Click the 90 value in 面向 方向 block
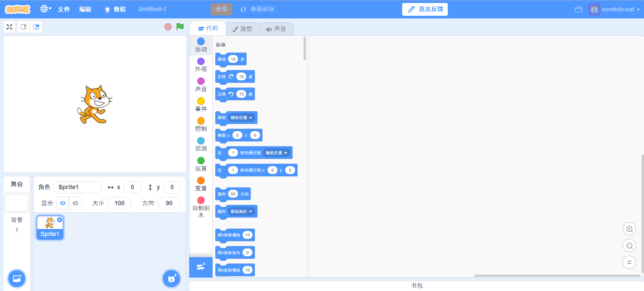 (x=233, y=194)
